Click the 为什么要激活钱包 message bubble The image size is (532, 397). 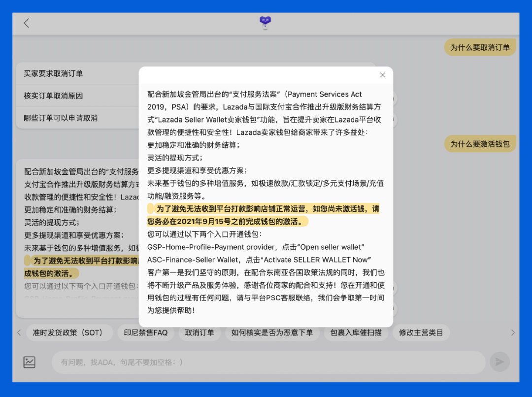[x=480, y=144]
